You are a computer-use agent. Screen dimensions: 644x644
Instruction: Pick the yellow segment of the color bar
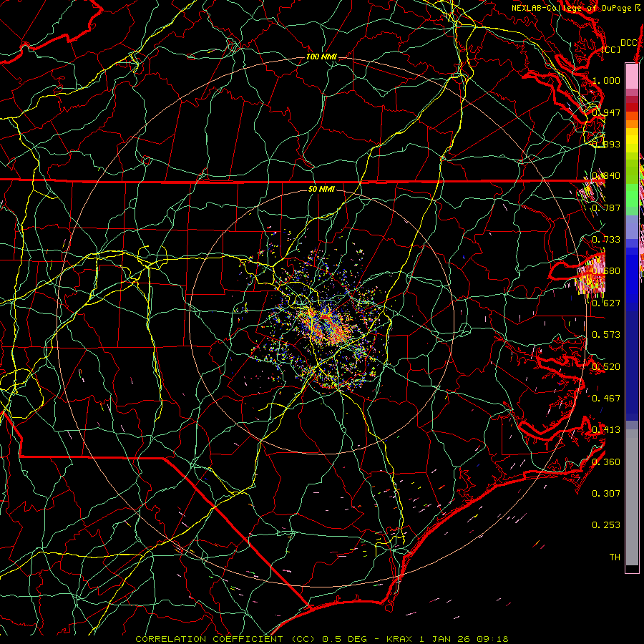pyautogui.click(x=632, y=141)
